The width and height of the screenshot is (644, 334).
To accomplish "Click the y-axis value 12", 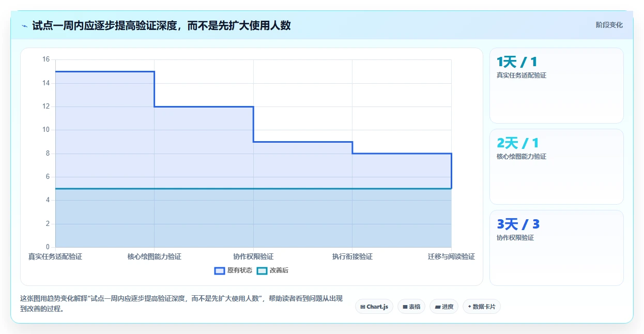I will tap(46, 107).
